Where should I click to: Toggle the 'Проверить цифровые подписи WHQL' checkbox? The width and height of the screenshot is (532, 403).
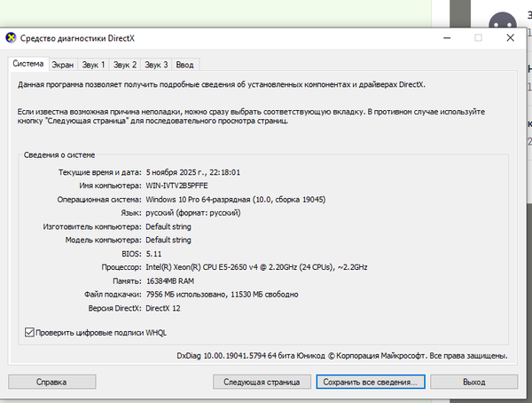click(29, 332)
